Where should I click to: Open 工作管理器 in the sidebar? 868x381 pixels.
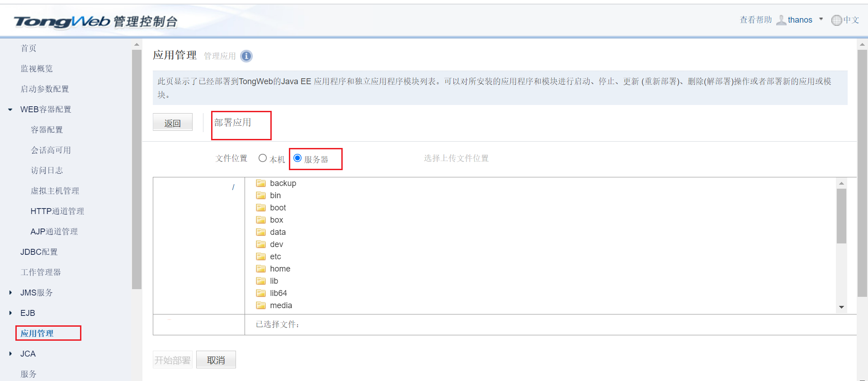click(41, 272)
